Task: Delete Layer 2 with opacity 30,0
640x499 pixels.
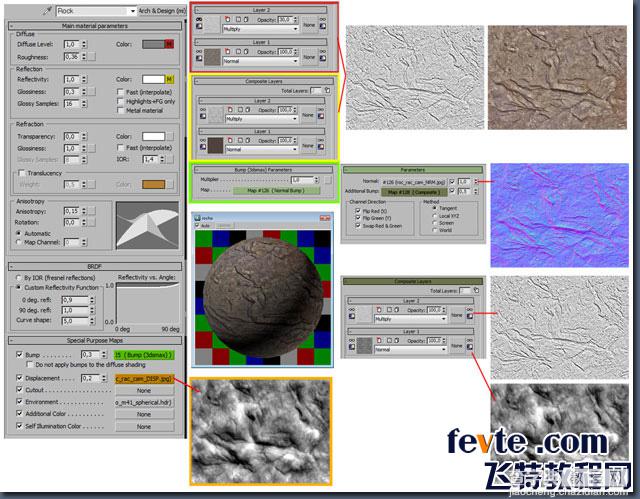Action: (228, 19)
